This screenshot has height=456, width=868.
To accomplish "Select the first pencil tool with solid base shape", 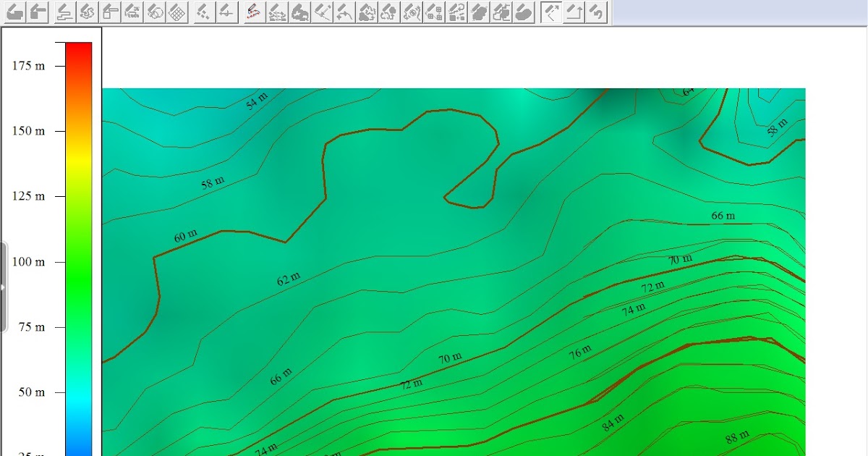I will click(15, 12).
